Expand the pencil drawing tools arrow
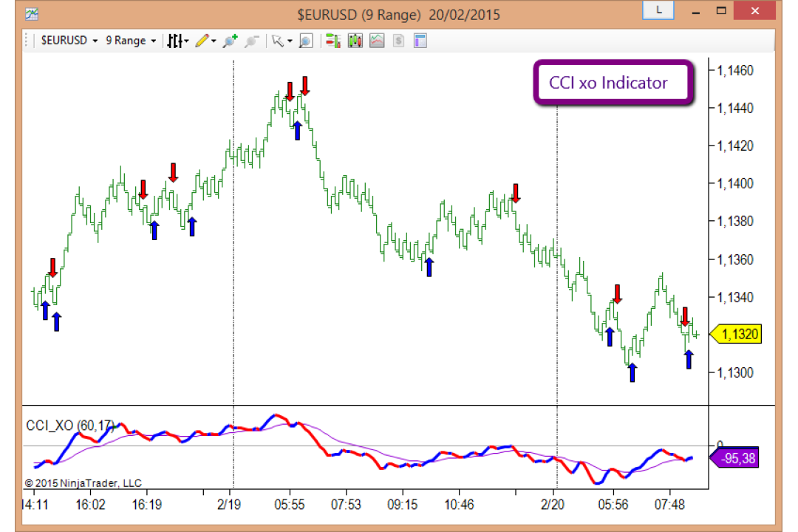798x532 pixels. click(214, 41)
